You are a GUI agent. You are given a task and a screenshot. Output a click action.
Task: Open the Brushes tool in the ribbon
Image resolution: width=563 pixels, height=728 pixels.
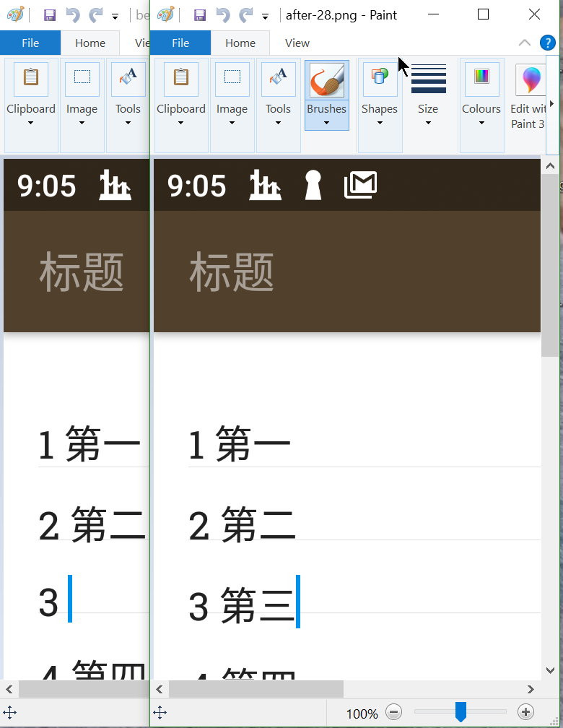pos(326,80)
